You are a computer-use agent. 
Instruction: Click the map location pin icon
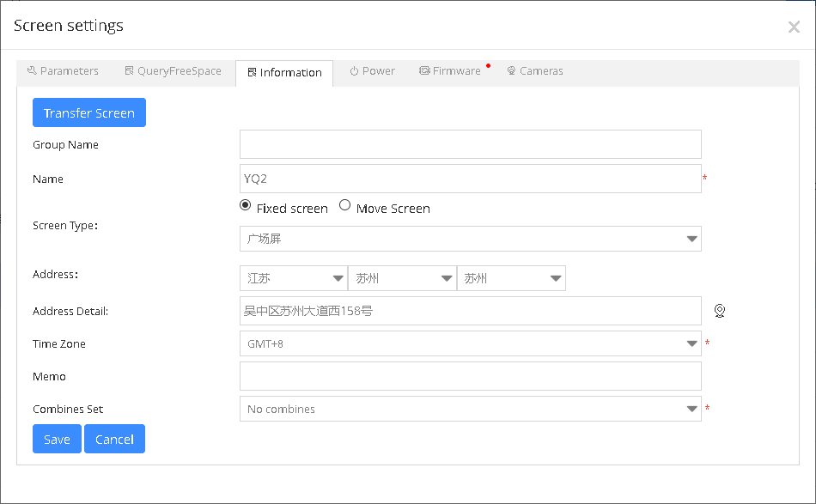click(x=719, y=311)
